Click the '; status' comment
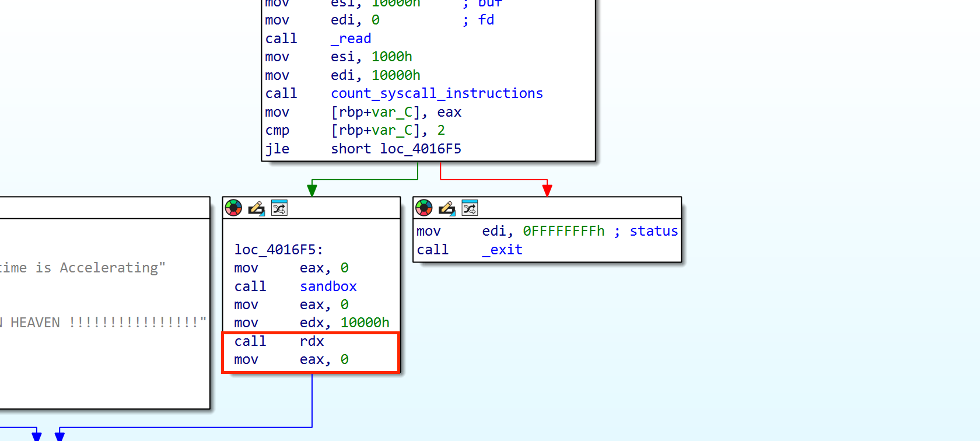980x441 pixels. pyautogui.click(x=646, y=231)
